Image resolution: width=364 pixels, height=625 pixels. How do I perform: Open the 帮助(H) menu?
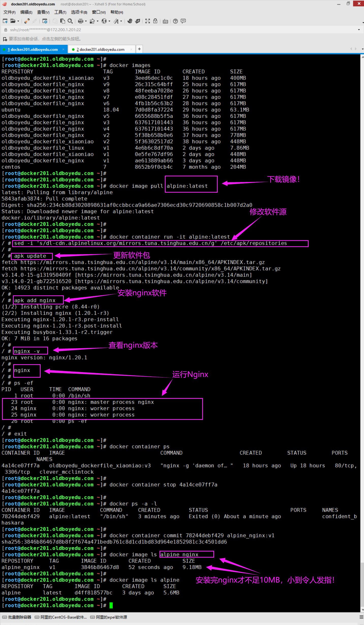117,12
